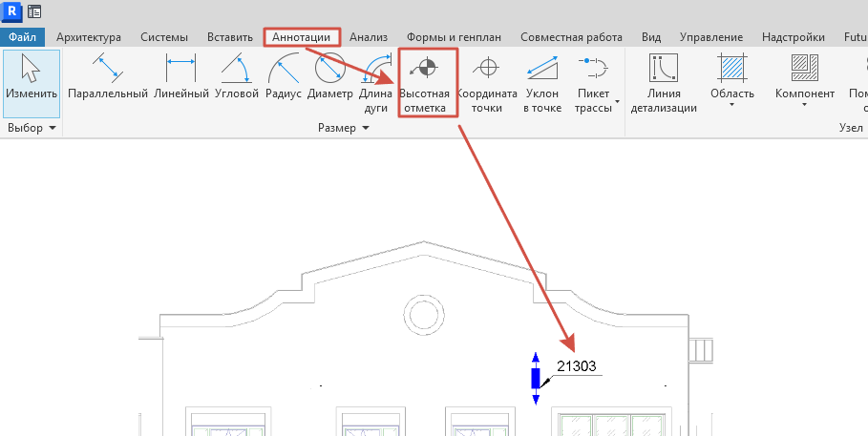Click the blue elevation drag grip on facade
This screenshot has height=436, width=868.
click(x=536, y=379)
